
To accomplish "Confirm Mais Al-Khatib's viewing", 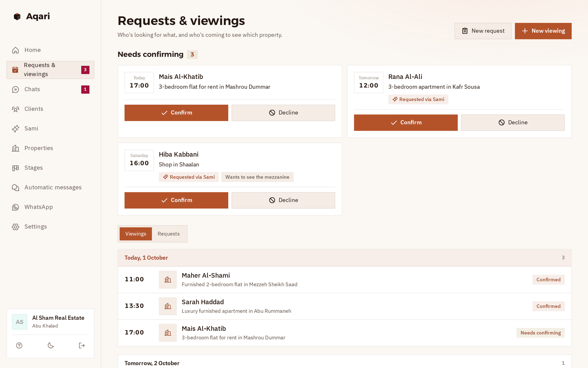I will 176,113.
